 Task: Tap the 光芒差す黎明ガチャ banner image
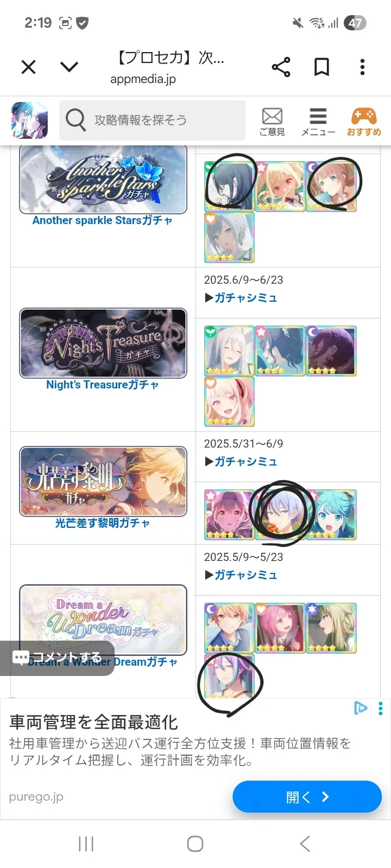pyautogui.click(x=103, y=481)
